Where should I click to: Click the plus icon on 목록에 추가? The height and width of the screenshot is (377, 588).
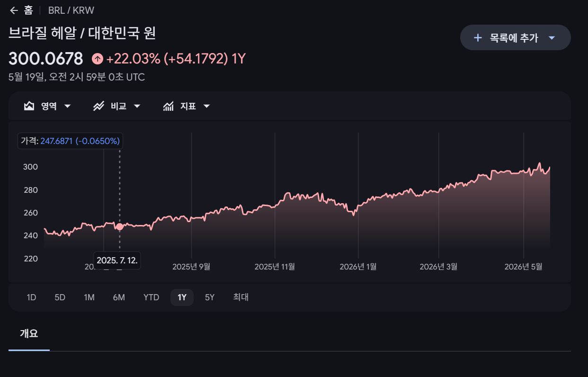point(478,38)
